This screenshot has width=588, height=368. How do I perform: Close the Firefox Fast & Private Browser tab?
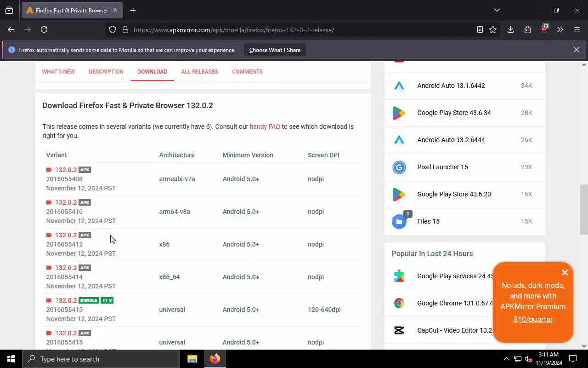(115, 10)
